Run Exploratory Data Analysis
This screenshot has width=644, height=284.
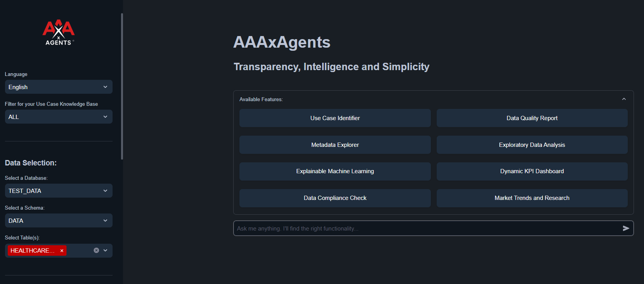tap(532, 145)
